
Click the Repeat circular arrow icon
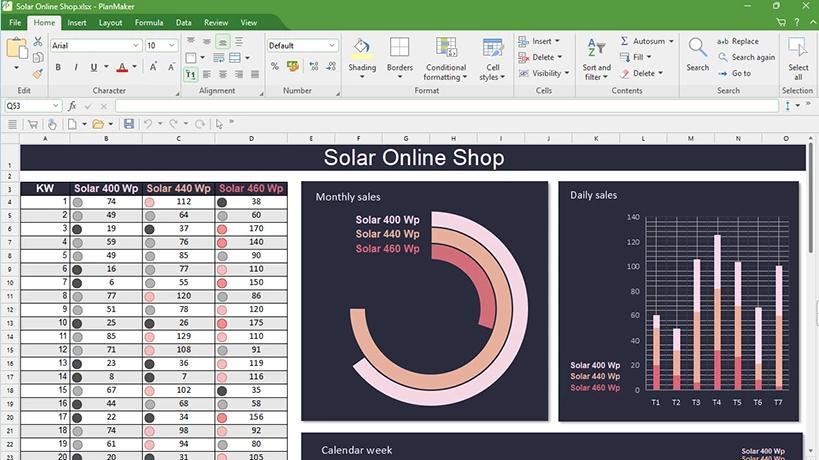point(200,124)
